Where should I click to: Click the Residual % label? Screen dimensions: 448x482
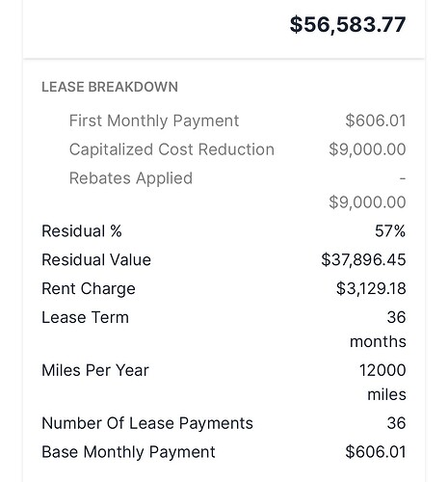[82, 231]
